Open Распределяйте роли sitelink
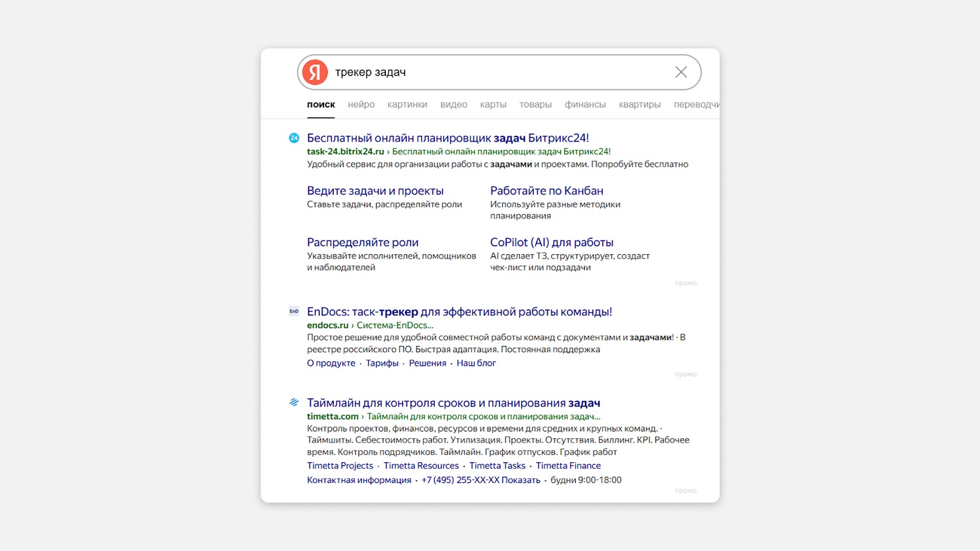Screen dimensions: 980x551 pos(363,242)
